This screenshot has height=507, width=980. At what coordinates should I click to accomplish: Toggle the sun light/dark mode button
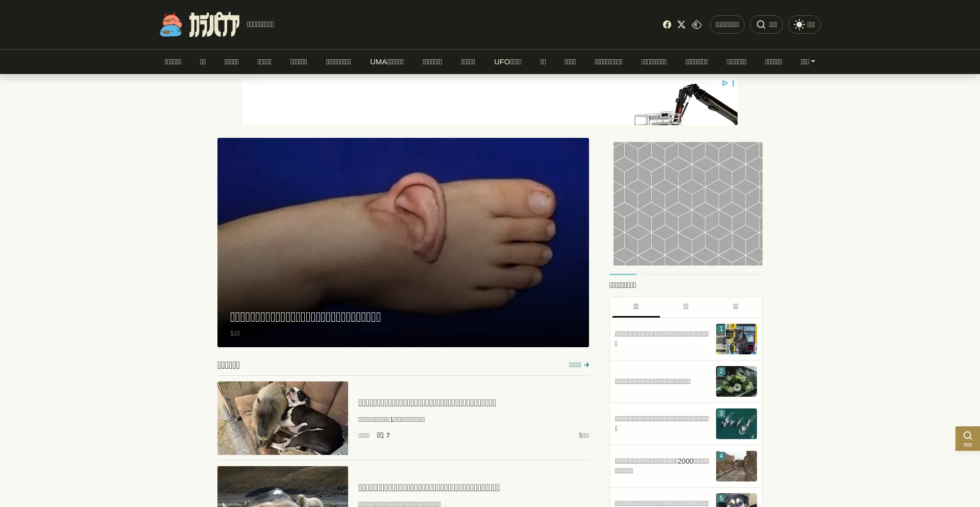804,25
